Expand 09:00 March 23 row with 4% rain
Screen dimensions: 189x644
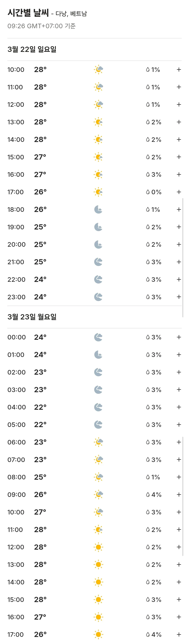(179, 495)
